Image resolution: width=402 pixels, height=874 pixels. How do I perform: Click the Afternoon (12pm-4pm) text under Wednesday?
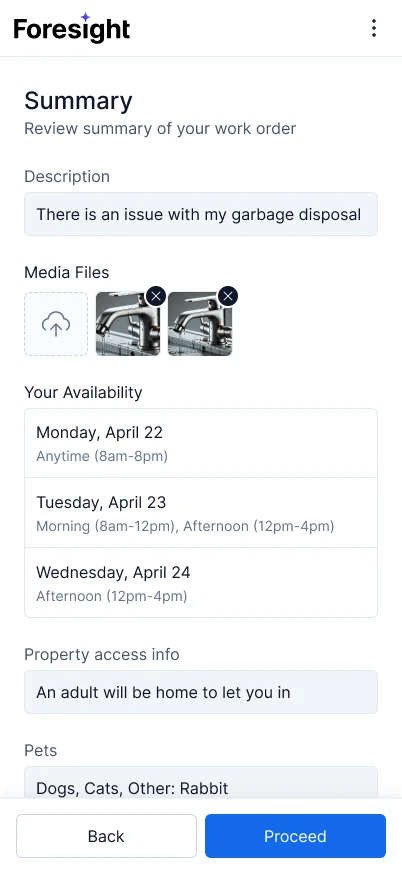[x=112, y=596]
